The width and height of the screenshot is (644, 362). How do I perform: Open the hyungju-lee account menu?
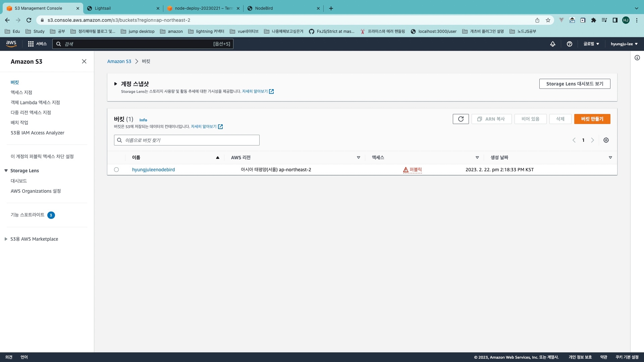(x=624, y=44)
